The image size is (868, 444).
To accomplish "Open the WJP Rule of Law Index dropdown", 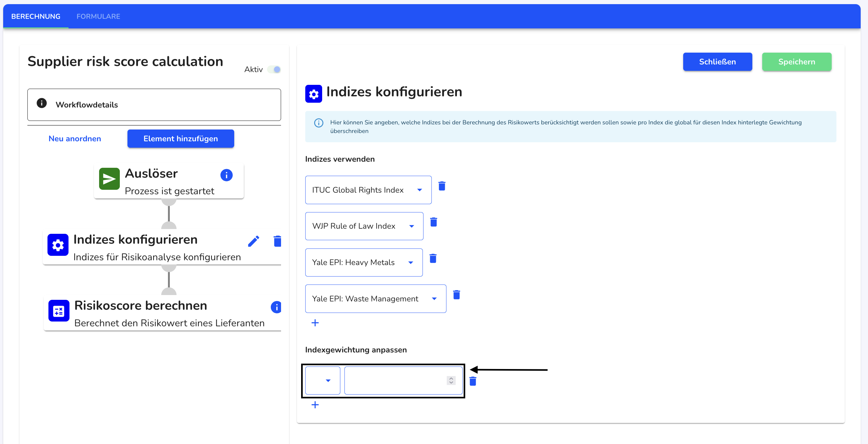I will (364, 226).
